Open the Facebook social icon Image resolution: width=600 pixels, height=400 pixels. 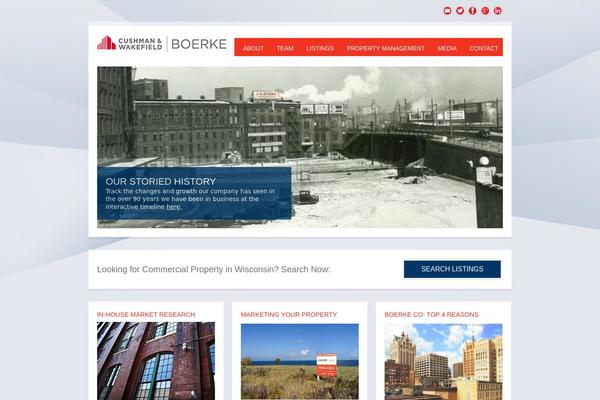[x=473, y=11]
